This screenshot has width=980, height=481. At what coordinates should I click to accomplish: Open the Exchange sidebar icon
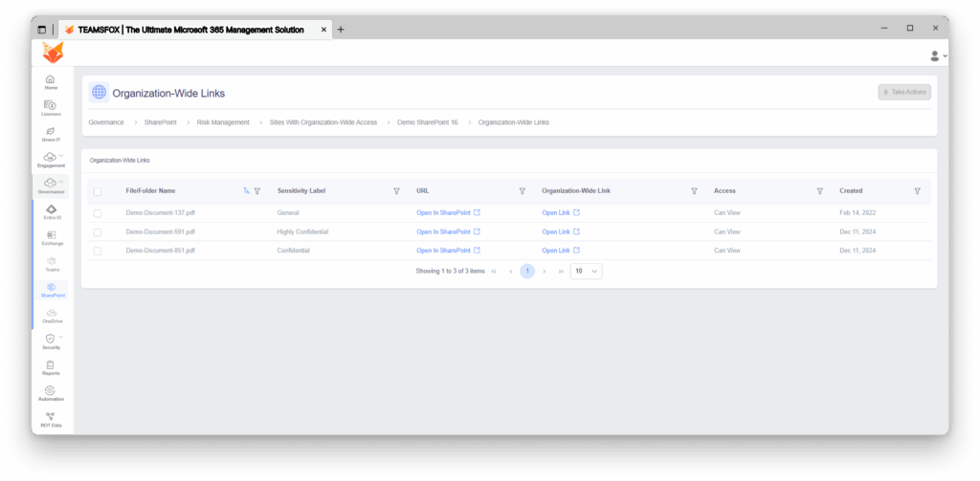click(x=52, y=235)
